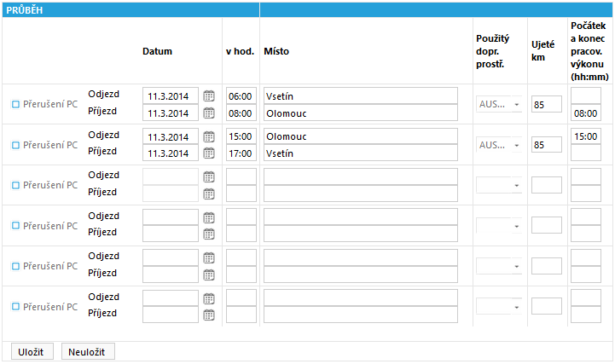Click the PRŮBĚH section header
The height and width of the screenshot is (364, 615).
[x=25, y=10]
